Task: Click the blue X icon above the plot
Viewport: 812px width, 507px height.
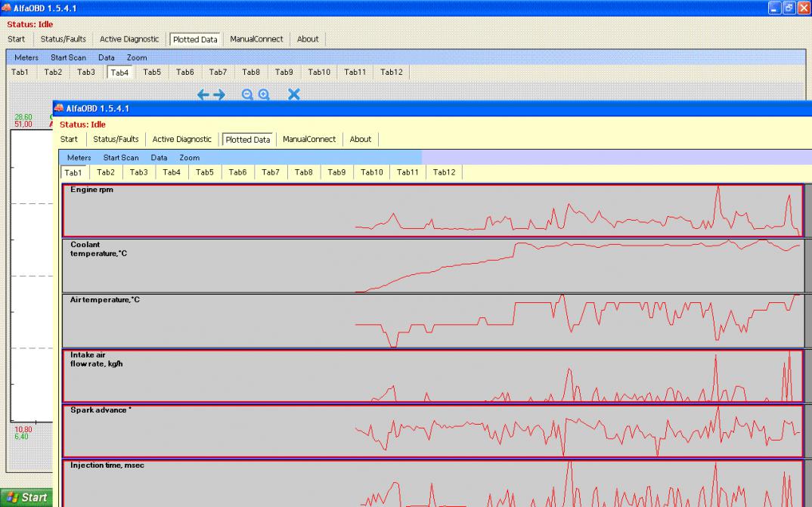Action: pyautogui.click(x=294, y=94)
